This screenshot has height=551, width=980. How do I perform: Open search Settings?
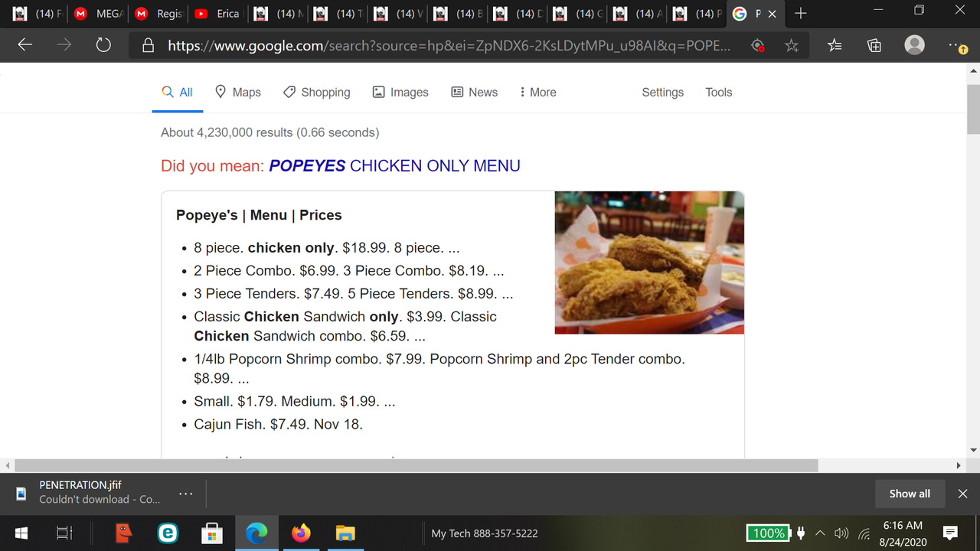tap(662, 92)
